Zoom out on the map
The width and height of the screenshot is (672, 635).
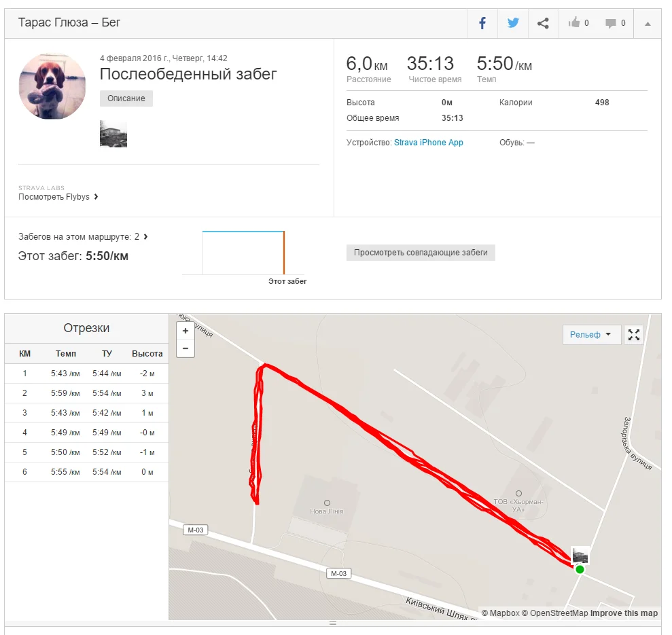(x=185, y=348)
